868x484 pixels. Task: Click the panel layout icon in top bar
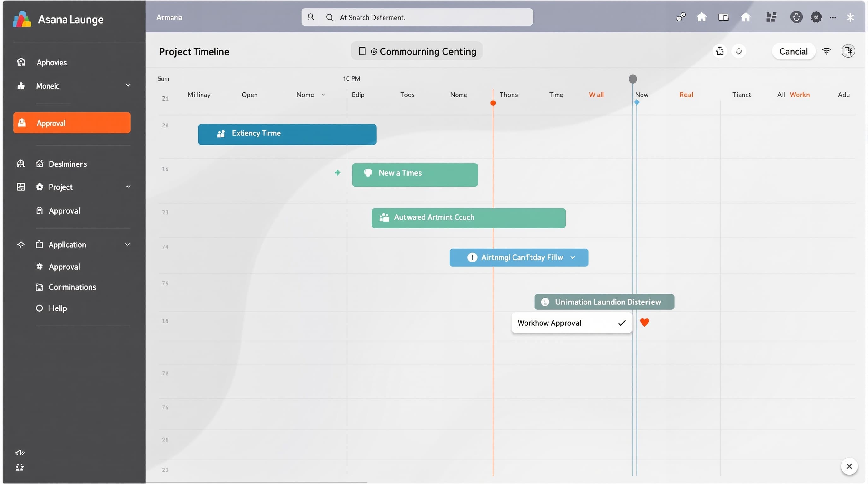[724, 17]
